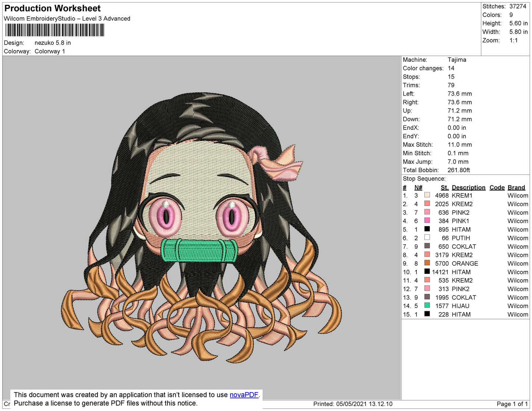The height and width of the screenshot is (411, 532).
Task: Click the Max Jump value '7.0 mm'
Action: [x=458, y=162]
